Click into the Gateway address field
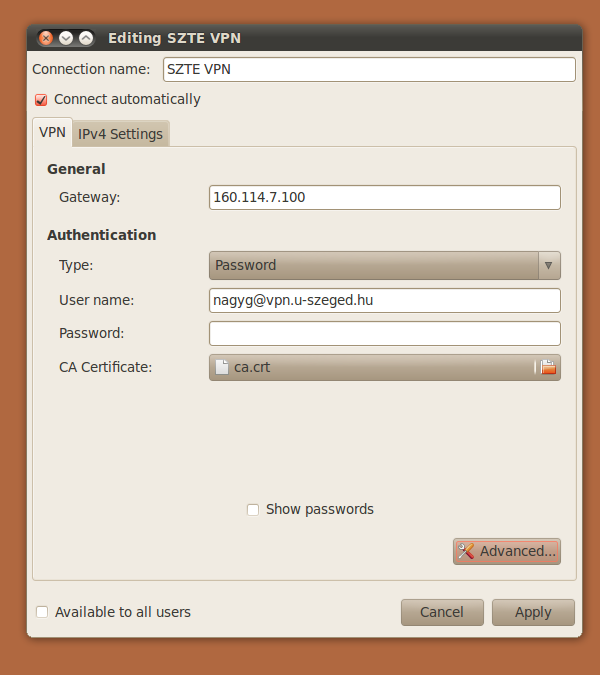600x675 pixels. (x=385, y=198)
